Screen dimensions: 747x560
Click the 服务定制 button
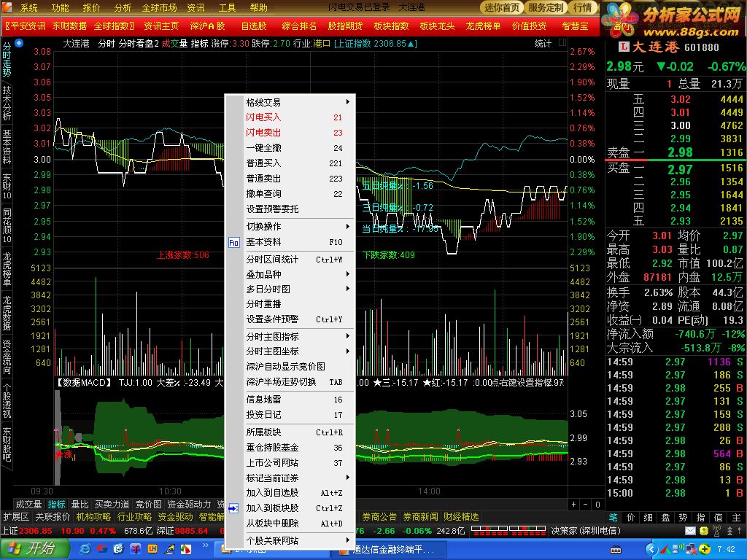click(x=546, y=7)
